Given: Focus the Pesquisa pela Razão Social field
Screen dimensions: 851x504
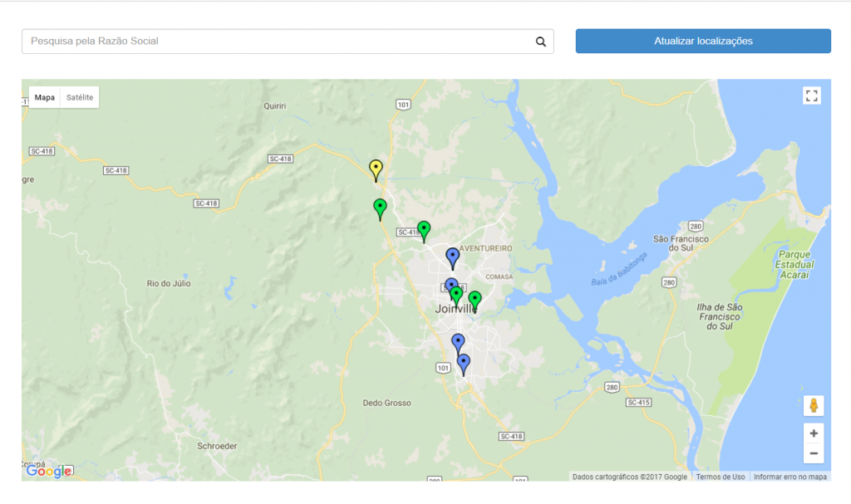Looking at the screenshot, I should coord(288,42).
